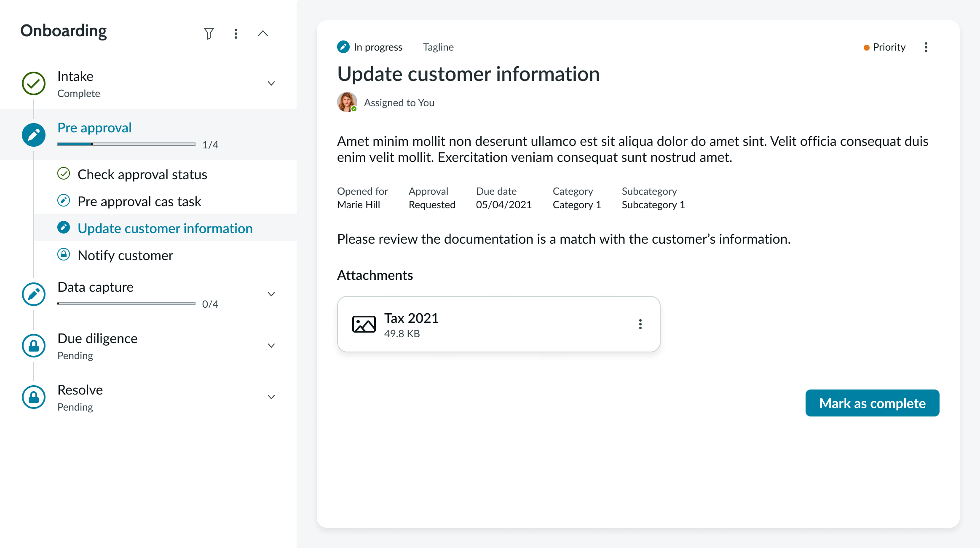The image size is (980, 548).
Task: Open the task options menu near Priority
Action: 926,47
